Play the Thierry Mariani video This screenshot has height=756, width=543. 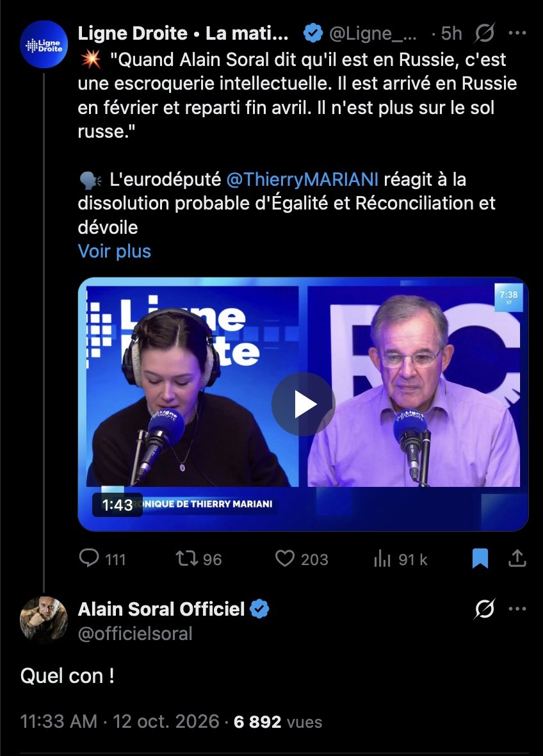coord(303,404)
